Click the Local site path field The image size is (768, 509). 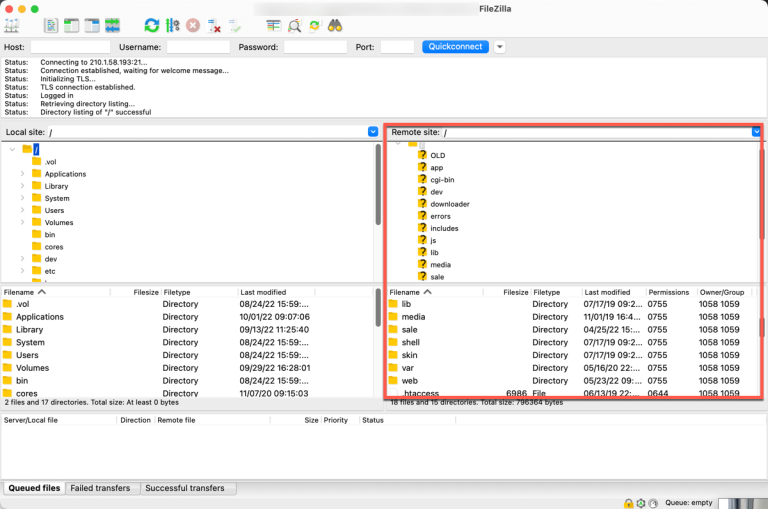coord(208,132)
